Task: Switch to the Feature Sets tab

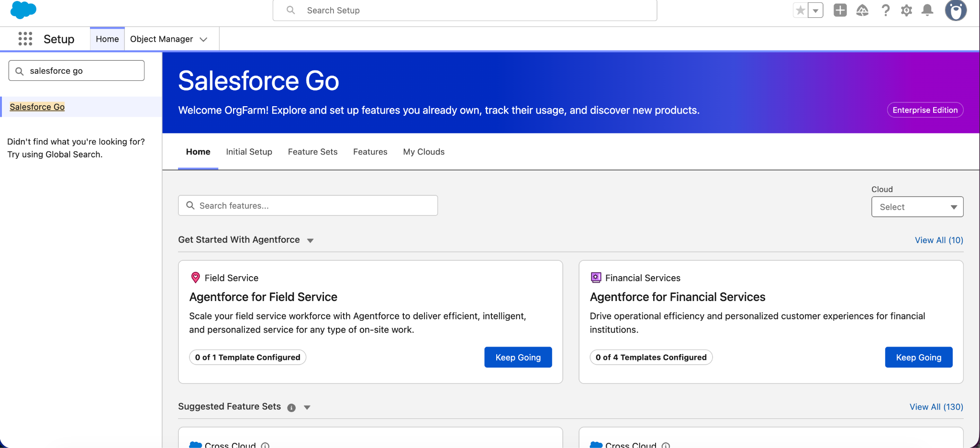Action: point(312,152)
